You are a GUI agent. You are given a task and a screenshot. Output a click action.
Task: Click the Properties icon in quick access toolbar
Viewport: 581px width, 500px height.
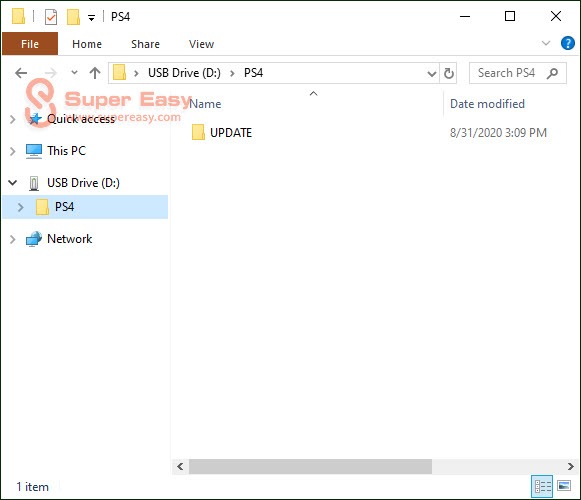tap(51, 17)
